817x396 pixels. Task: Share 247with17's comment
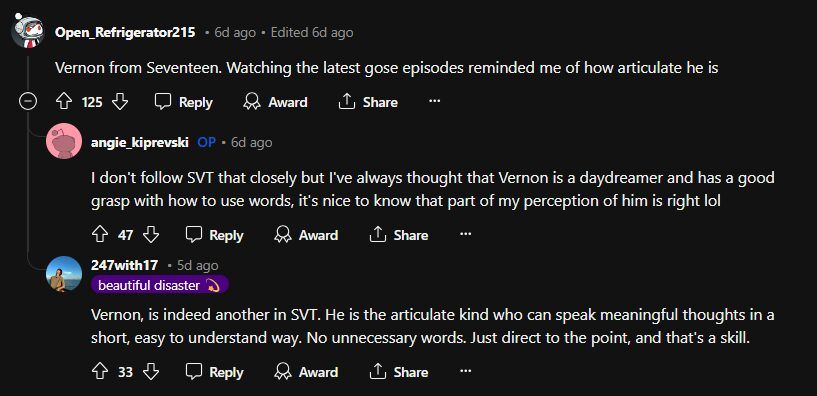tap(399, 372)
